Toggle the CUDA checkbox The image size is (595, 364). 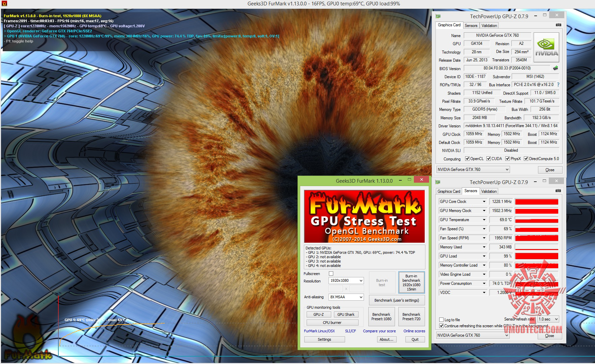pyautogui.click(x=488, y=159)
